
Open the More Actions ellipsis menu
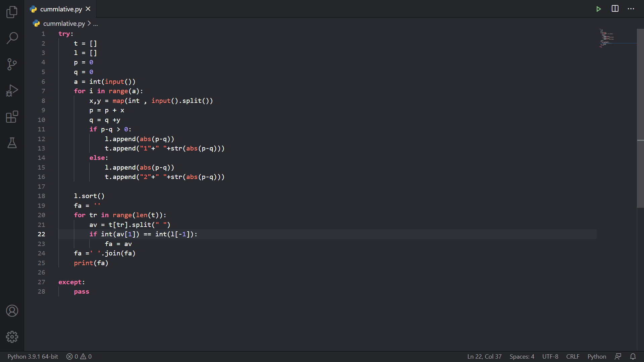[631, 9]
